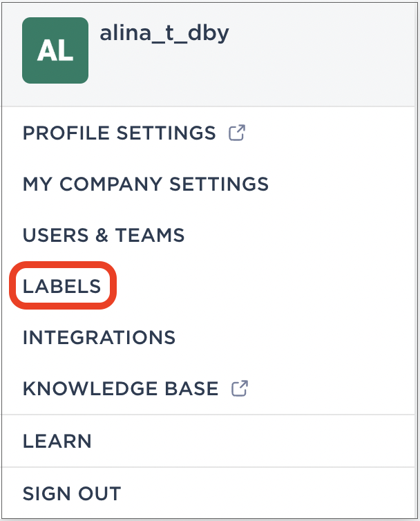Click the word Teams in Users & Teams
Viewport: 420px width, 521px height.
(x=150, y=235)
